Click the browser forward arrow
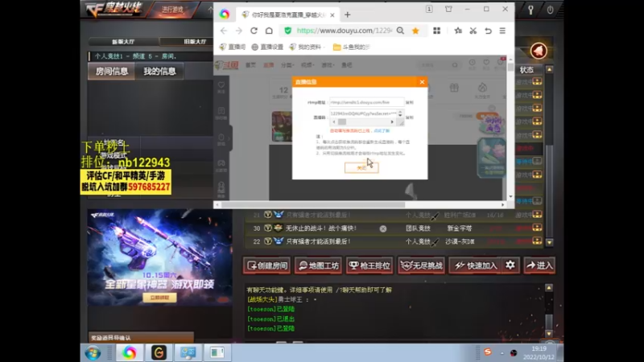Image resolution: width=644 pixels, height=362 pixels. (238, 31)
